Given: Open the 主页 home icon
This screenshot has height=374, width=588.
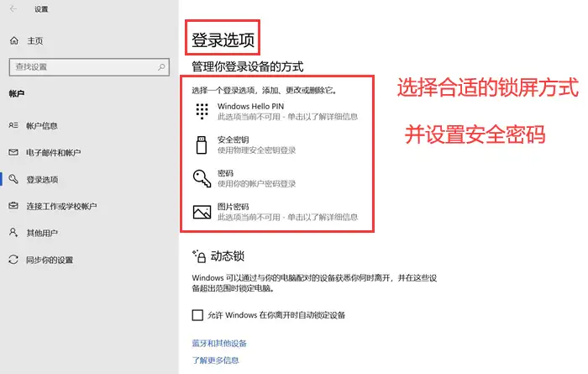Looking at the screenshot, I should click(14, 40).
